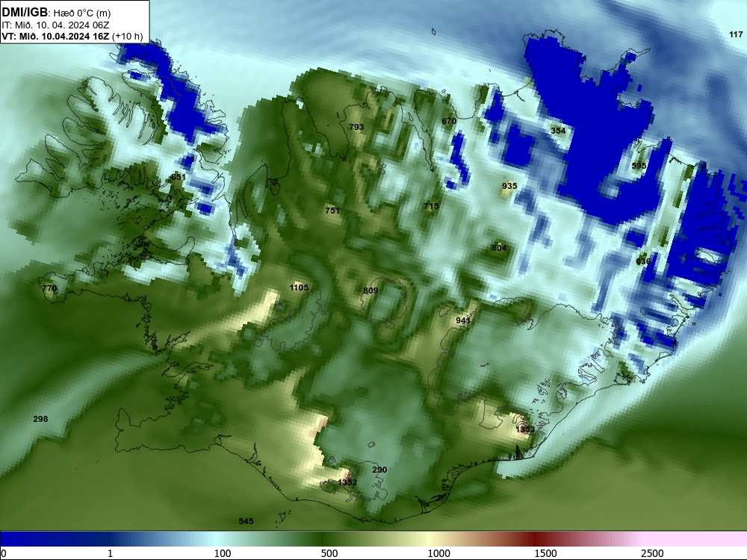Click the map value 935
The image size is (747, 560).
509,186
